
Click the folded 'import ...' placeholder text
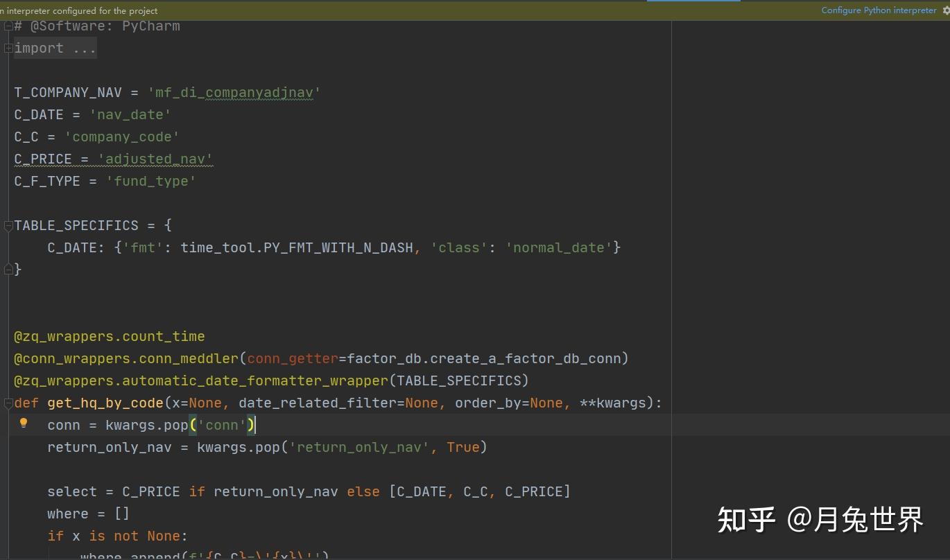pos(55,49)
